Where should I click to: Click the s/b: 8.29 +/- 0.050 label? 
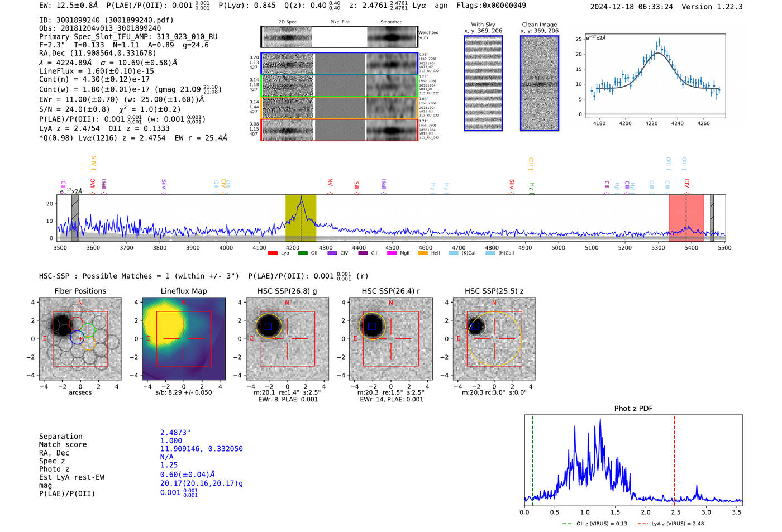tap(184, 392)
